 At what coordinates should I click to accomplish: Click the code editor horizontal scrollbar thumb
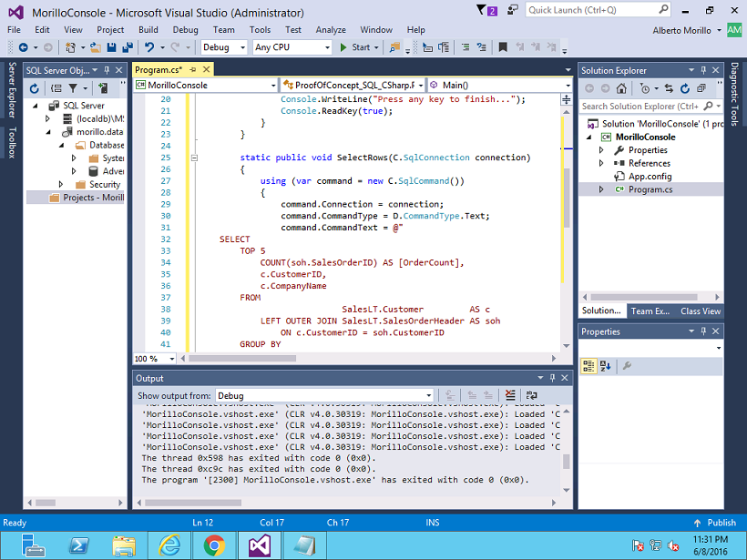coord(242,358)
